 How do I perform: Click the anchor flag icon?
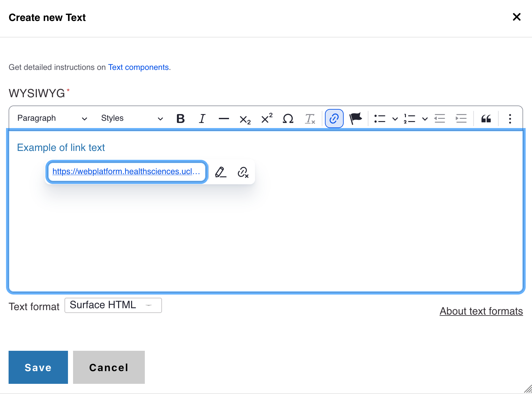click(x=356, y=119)
